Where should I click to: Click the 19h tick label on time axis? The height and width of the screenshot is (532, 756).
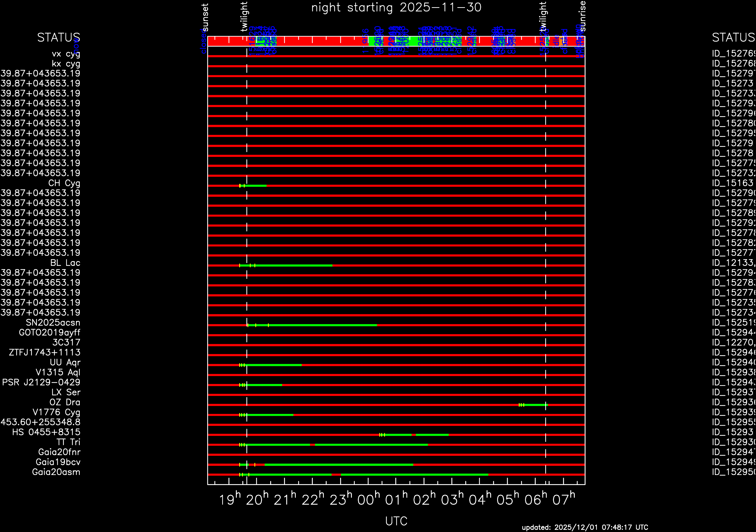[x=229, y=499]
